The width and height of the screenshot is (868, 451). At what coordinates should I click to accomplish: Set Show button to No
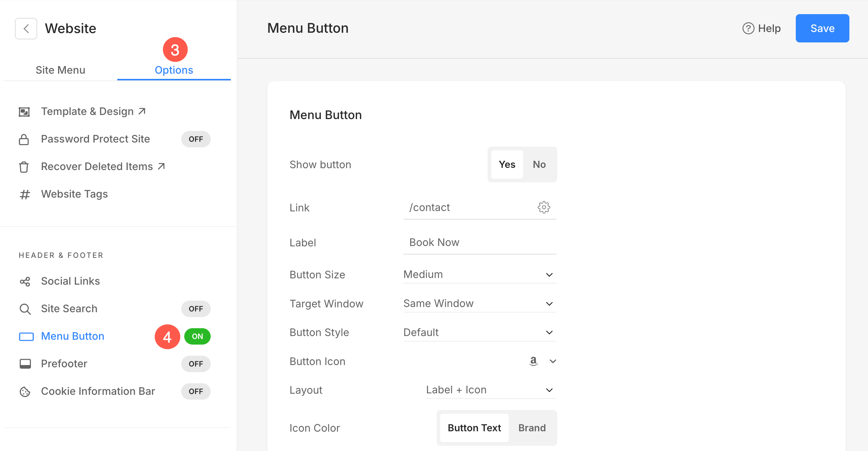click(539, 164)
